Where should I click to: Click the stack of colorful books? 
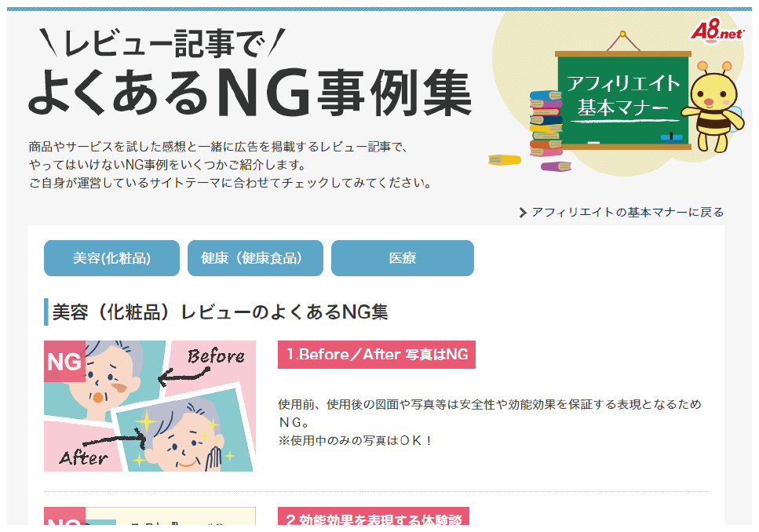pos(546,123)
